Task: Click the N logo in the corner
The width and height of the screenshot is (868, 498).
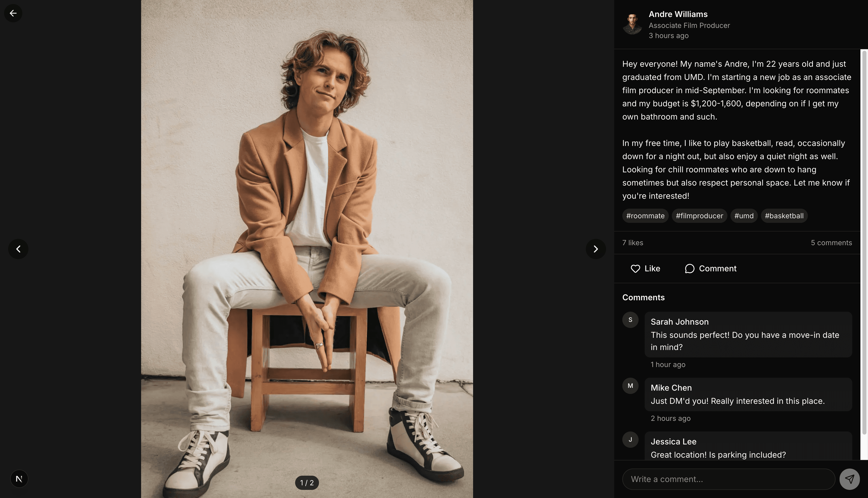Action: click(19, 478)
